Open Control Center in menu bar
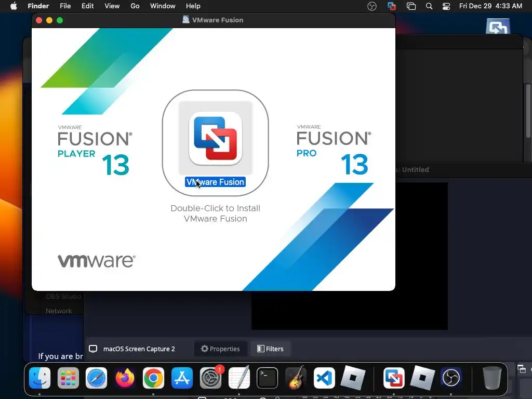532x399 pixels. (446, 6)
